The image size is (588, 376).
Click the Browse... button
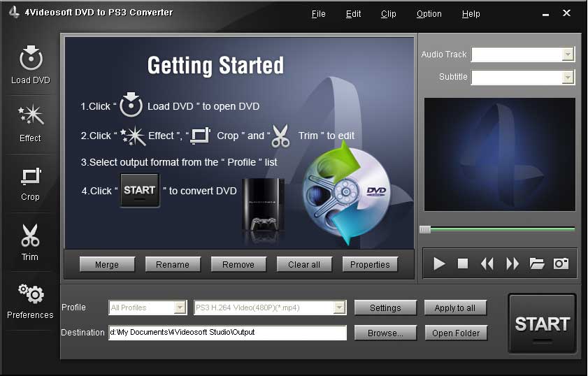click(x=385, y=333)
